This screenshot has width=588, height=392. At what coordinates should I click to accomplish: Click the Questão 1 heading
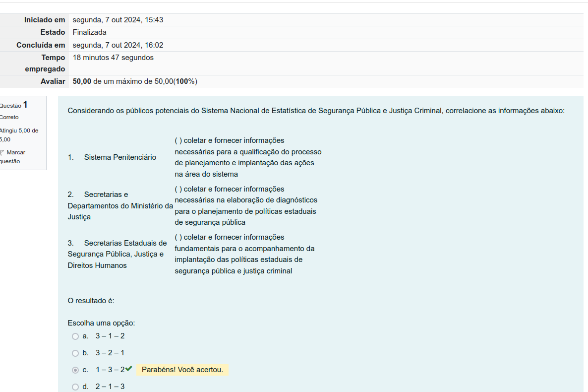tap(14, 105)
